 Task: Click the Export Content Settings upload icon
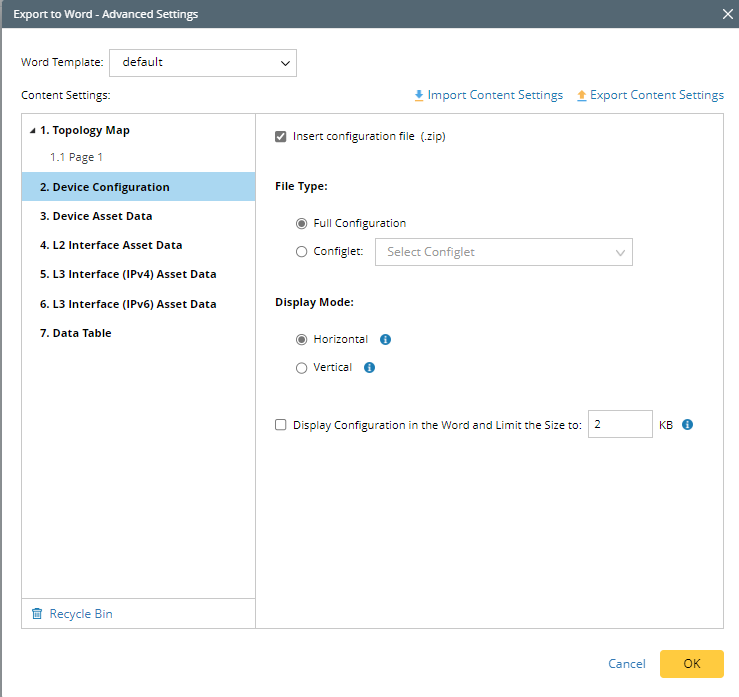(582, 96)
